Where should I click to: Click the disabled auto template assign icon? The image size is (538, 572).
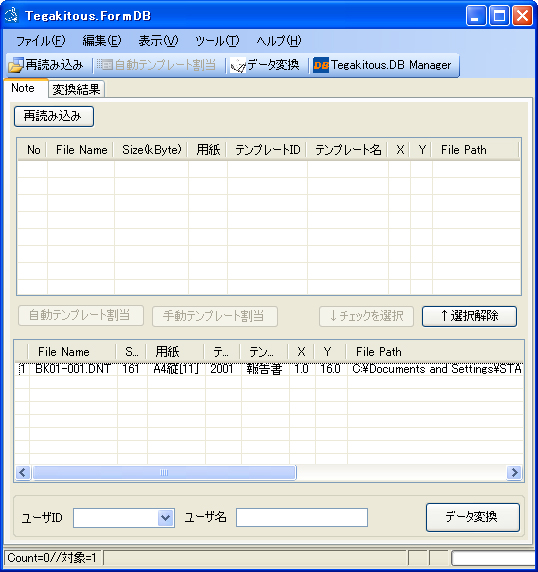(x=105, y=65)
